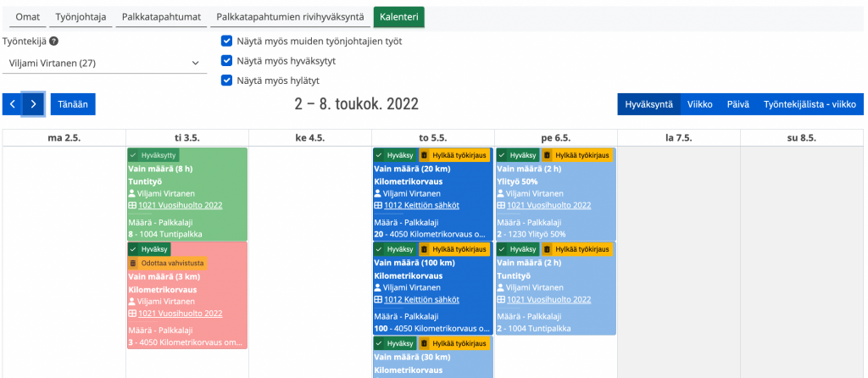Select Työntekijälista - viikko view
The height and width of the screenshot is (378, 868).
[x=810, y=104]
